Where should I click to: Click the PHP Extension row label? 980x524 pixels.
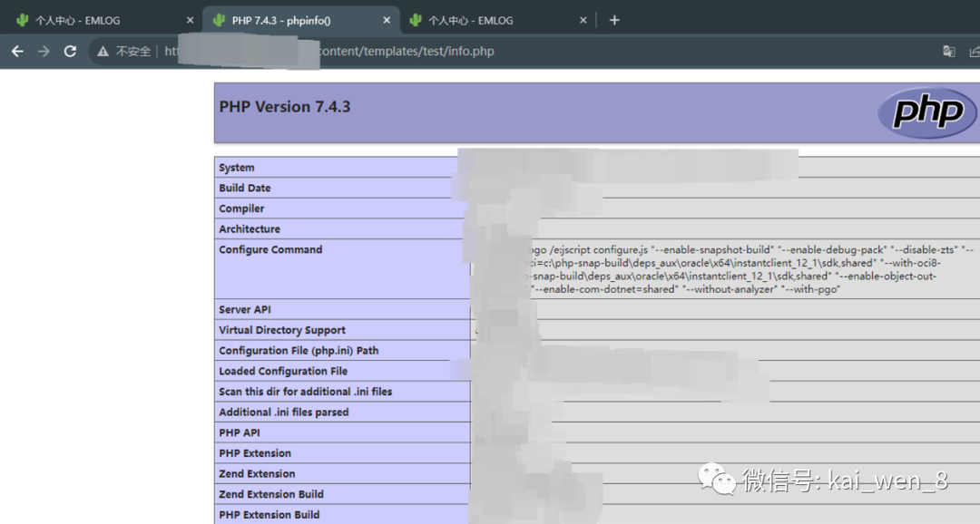click(x=255, y=453)
